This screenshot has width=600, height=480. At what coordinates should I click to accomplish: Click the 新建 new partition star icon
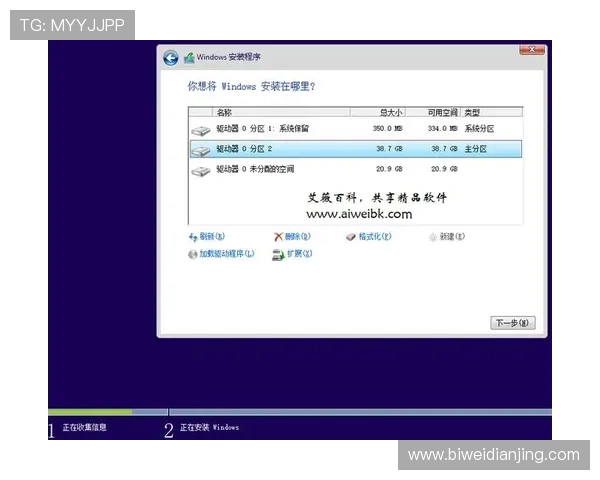click(x=433, y=237)
